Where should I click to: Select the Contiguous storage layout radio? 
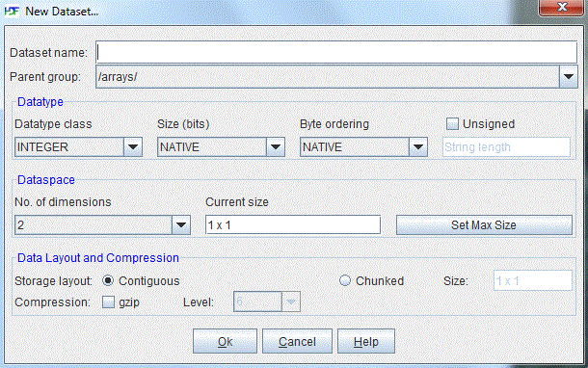coord(108,280)
